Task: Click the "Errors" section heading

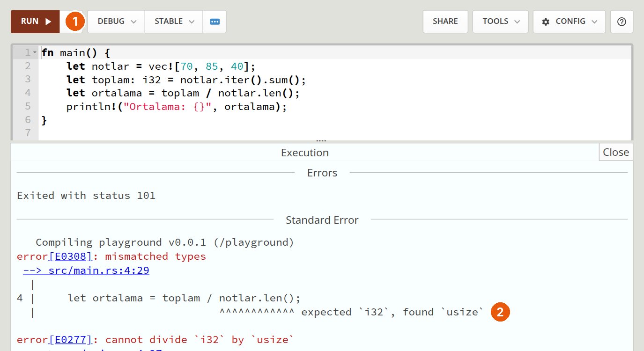Action: (322, 173)
